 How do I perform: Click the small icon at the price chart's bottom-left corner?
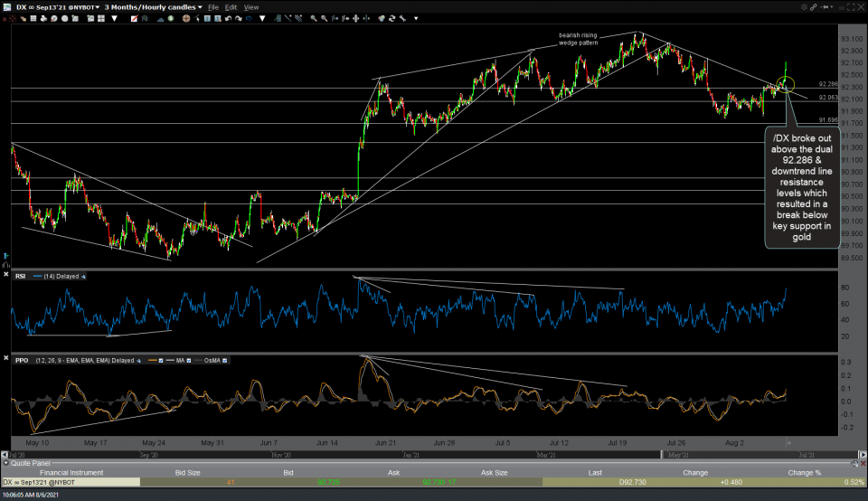7,257
